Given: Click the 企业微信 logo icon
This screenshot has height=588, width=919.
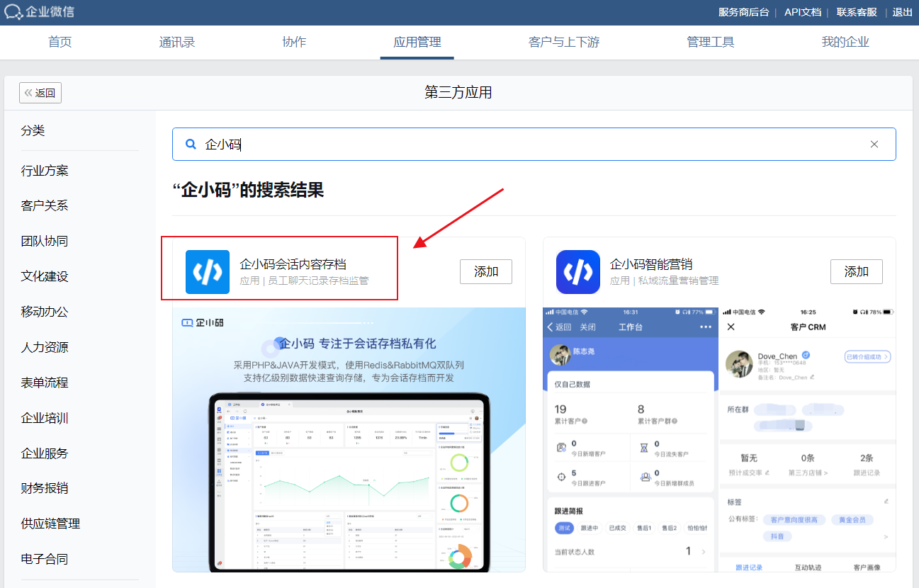Looking at the screenshot, I should (x=13, y=11).
